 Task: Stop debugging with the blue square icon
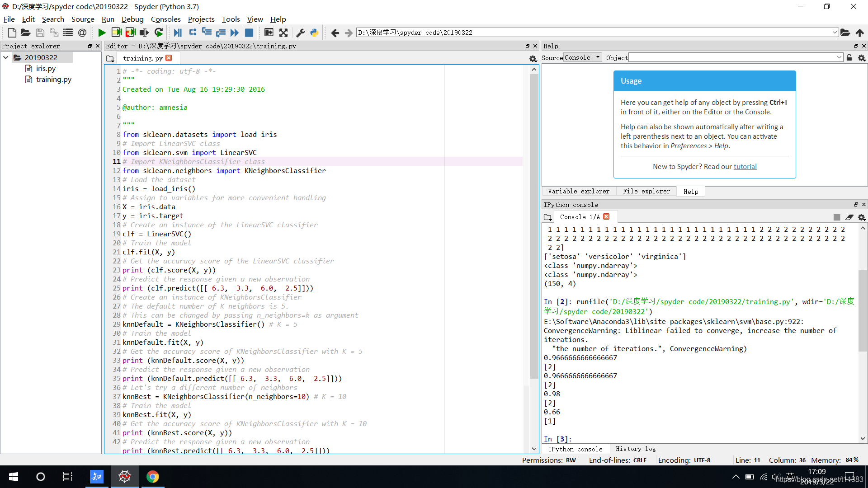[249, 33]
